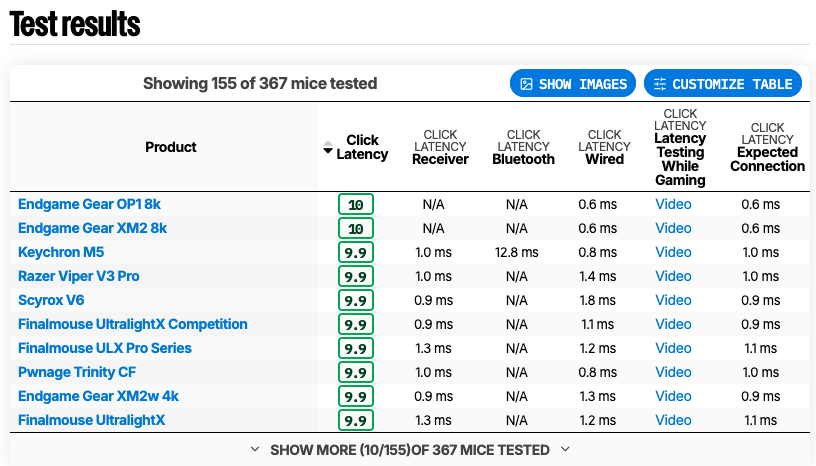Open Finalmouse UltralightX Competition link
This screenshot has height=466, width=816.
click(133, 324)
